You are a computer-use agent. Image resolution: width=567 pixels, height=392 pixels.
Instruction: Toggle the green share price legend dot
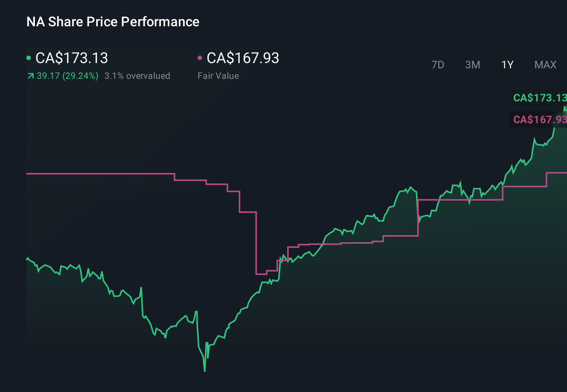coord(28,57)
